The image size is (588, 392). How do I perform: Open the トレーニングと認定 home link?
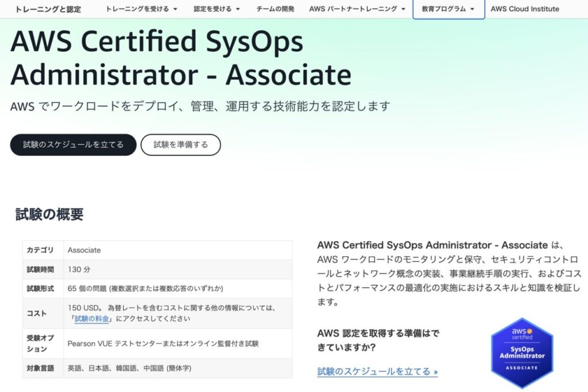pos(48,9)
